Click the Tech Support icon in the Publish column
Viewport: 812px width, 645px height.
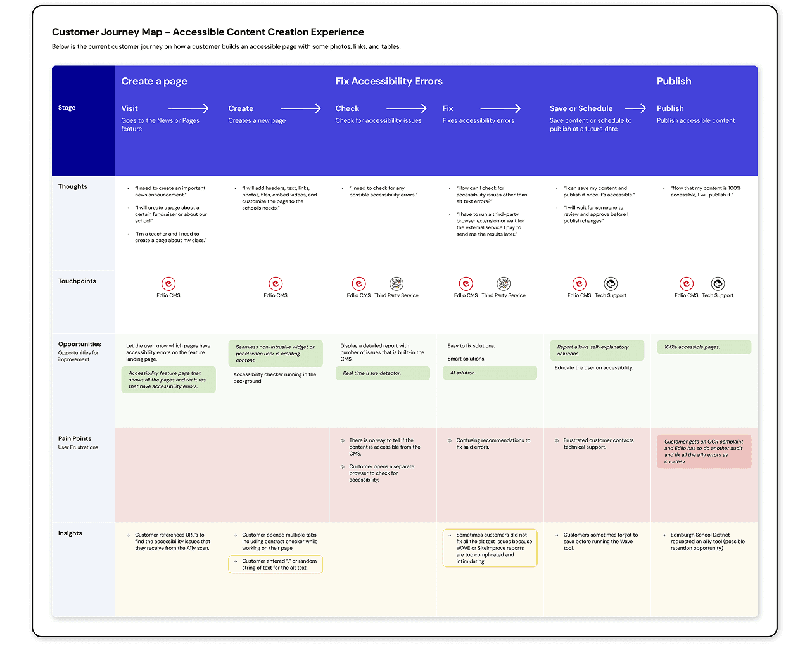[x=718, y=285]
